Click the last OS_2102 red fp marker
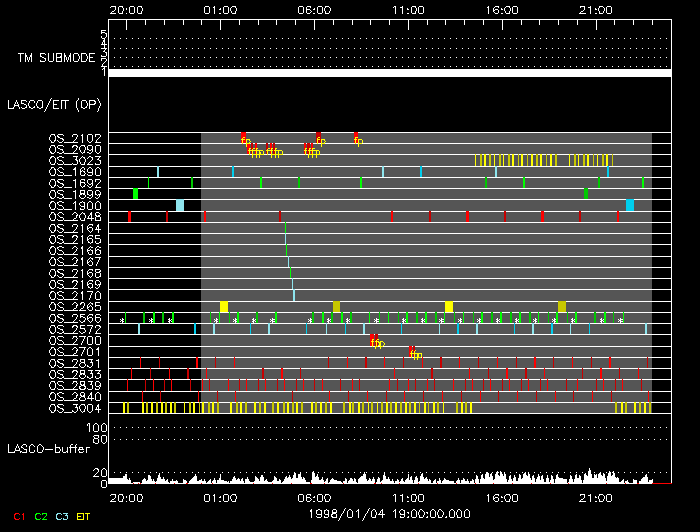 (x=356, y=137)
